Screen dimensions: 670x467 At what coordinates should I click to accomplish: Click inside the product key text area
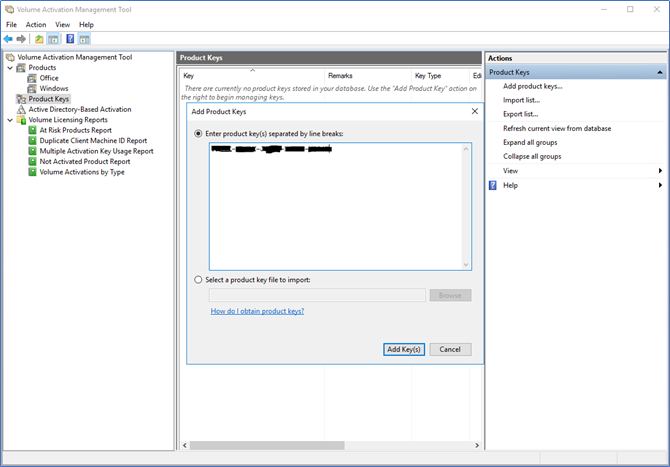point(335,207)
